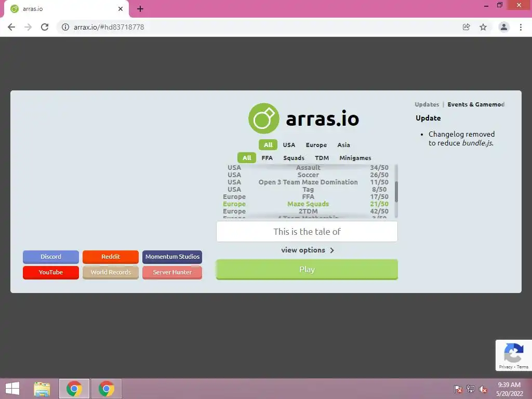The width and height of the screenshot is (532, 399).
Task: Filter servers by Europe region
Action: point(316,145)
